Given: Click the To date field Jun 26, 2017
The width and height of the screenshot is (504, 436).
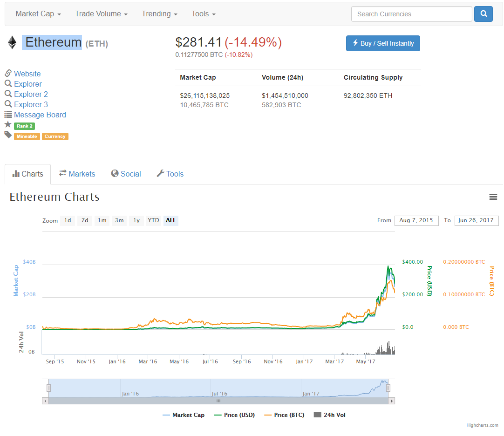Looking at the screenshot, I should [x=477, y=221].
